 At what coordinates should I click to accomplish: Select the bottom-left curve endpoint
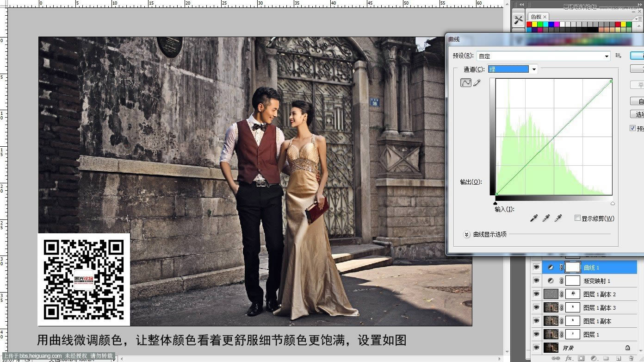(496, 194)
